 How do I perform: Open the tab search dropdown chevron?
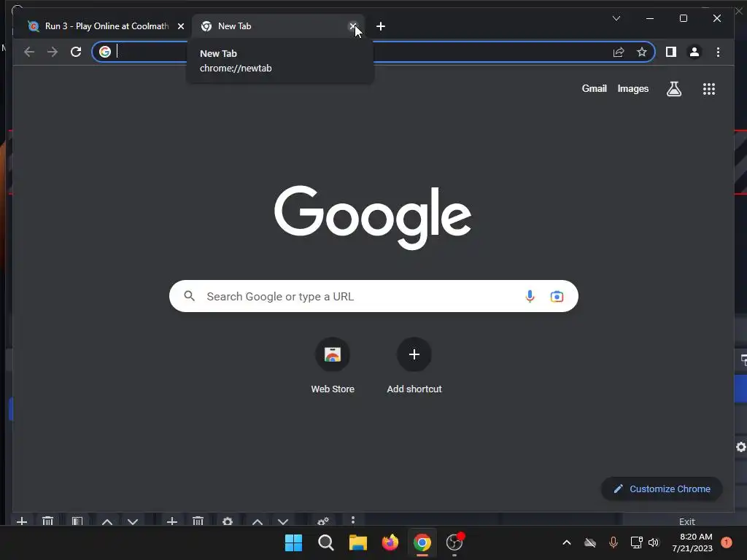click(616, 18)
